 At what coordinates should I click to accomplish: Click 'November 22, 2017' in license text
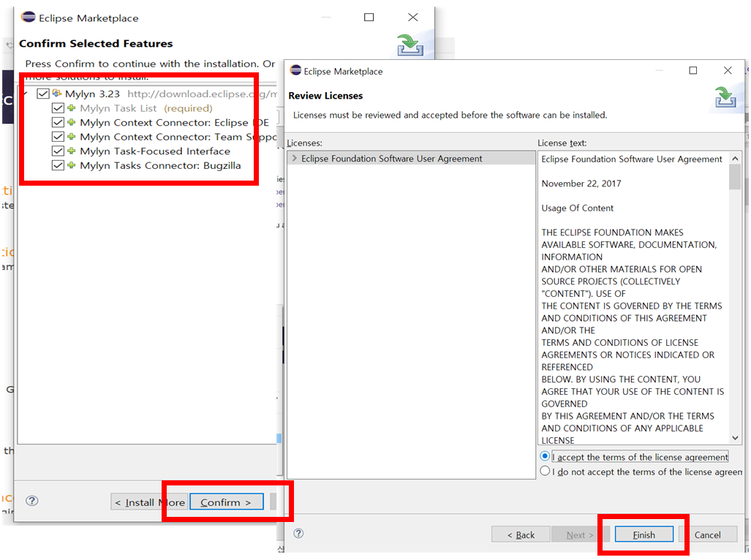tap(581, 183)
